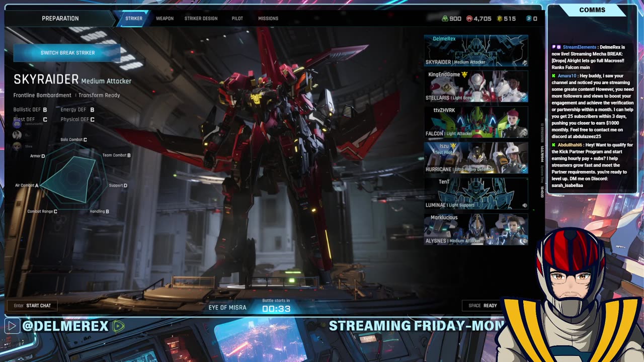Click the green currency icon beside 900
644x362 pixels.
point(445,19)
